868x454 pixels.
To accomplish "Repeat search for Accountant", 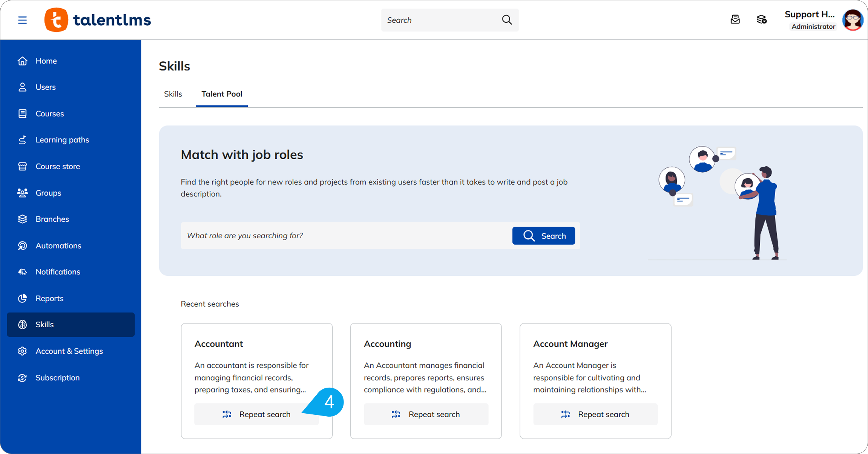I will [256, 414].
